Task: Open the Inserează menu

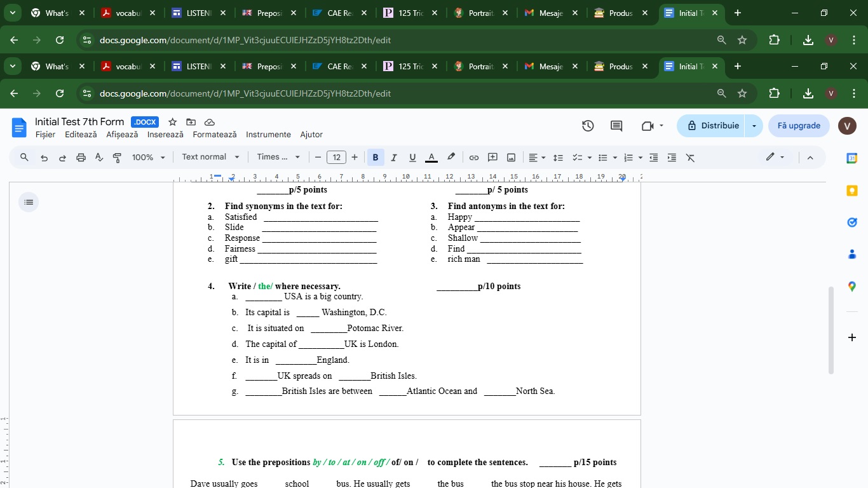Action: coord(165,135)
